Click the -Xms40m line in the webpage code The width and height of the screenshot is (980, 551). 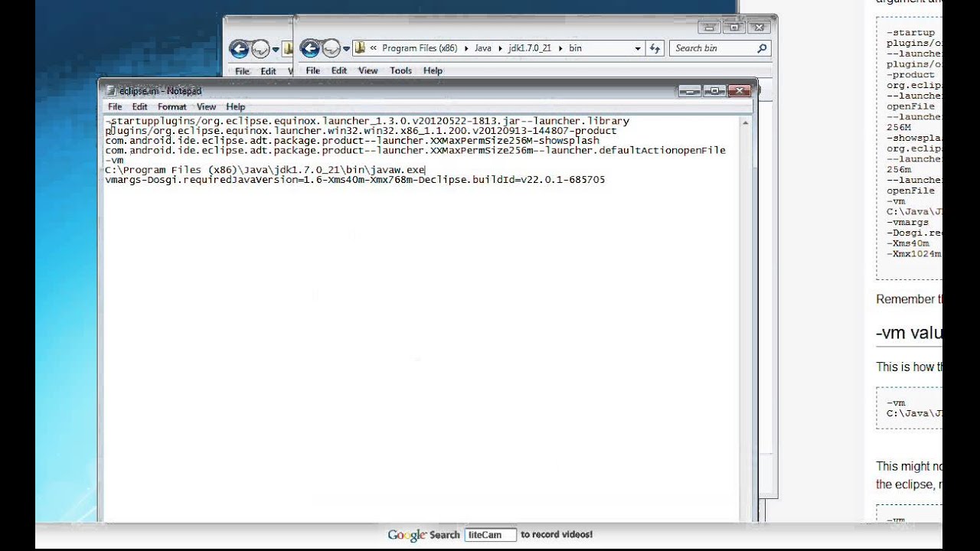click(907, 243)
